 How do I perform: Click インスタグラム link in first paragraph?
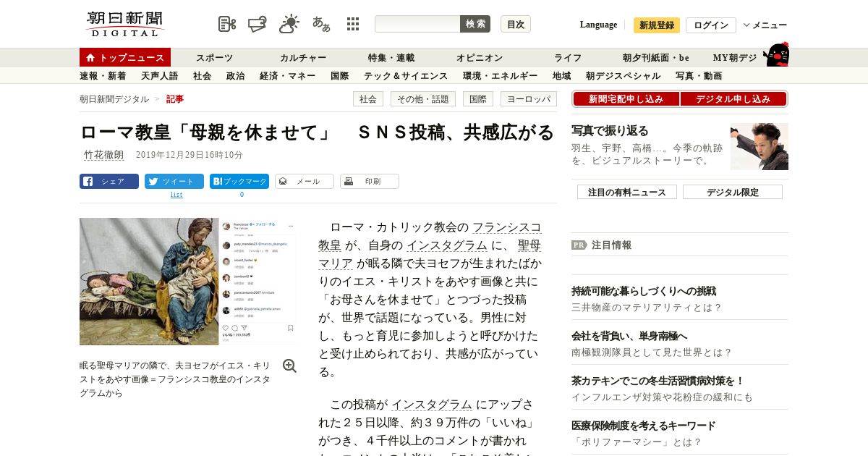446,245
